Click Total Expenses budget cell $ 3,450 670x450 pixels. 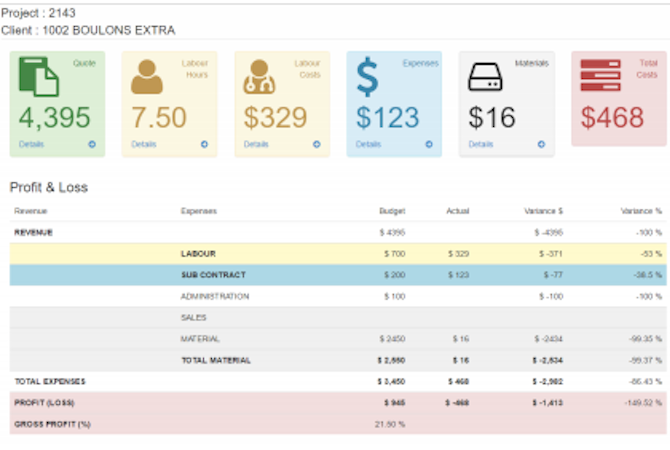click(391, 382)
